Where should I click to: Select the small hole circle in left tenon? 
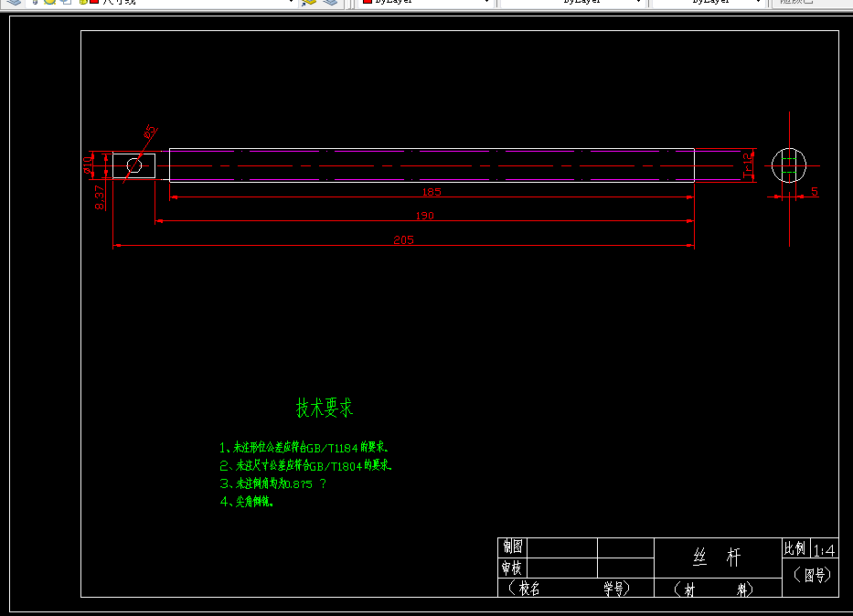134,165
